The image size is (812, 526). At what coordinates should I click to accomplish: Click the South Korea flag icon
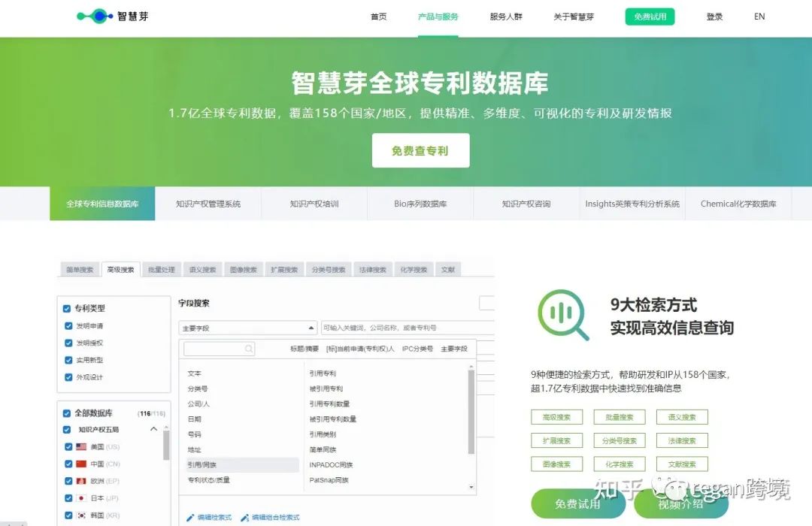click(81, 515)
